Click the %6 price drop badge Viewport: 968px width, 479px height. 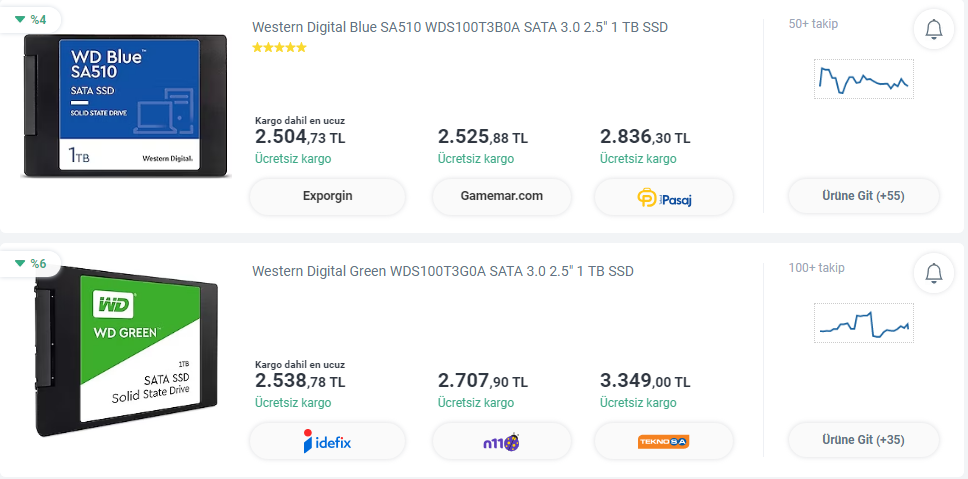(x=31, y=264)
